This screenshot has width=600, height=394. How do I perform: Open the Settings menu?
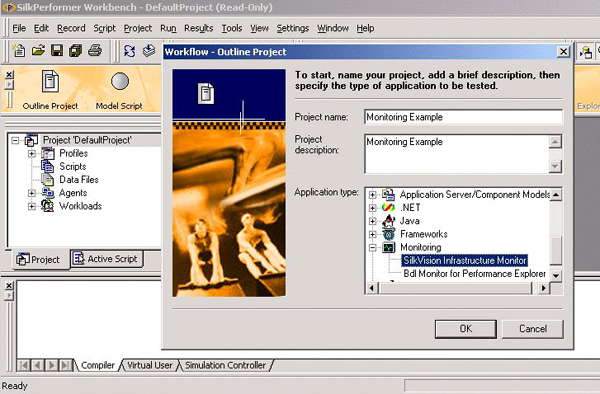pyautogui.click(x=292, y=28)
